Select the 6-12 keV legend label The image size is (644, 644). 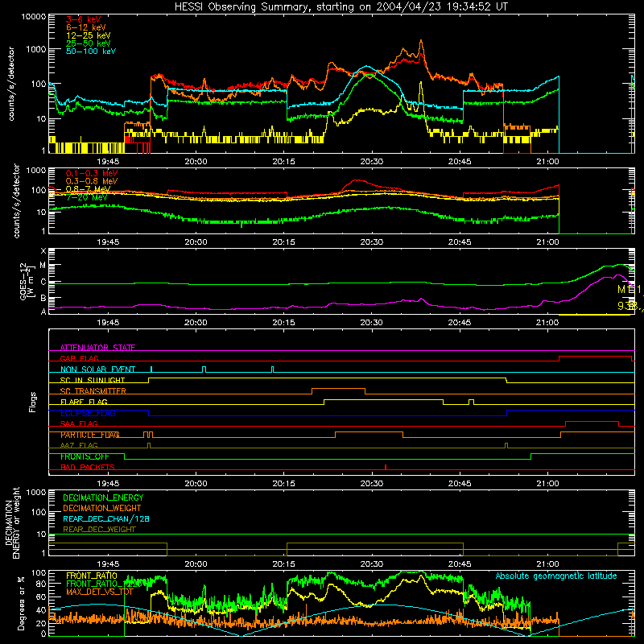tap(86, 27)
